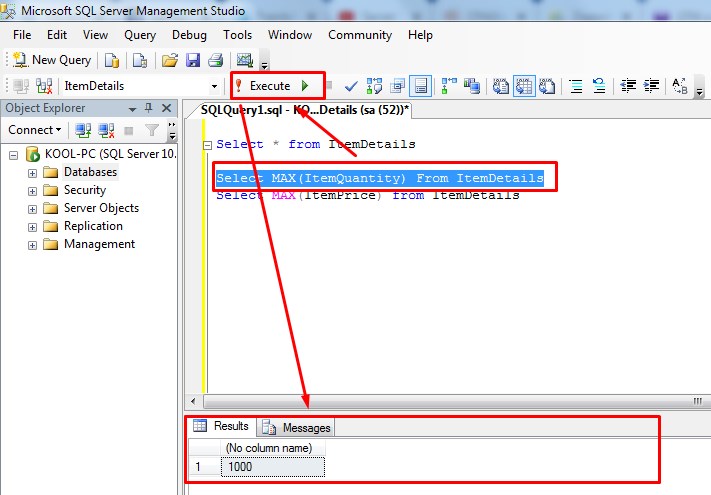Specify Values for Template Parameters icon
The height and width of the screenshot is (495, 711).
680,86
